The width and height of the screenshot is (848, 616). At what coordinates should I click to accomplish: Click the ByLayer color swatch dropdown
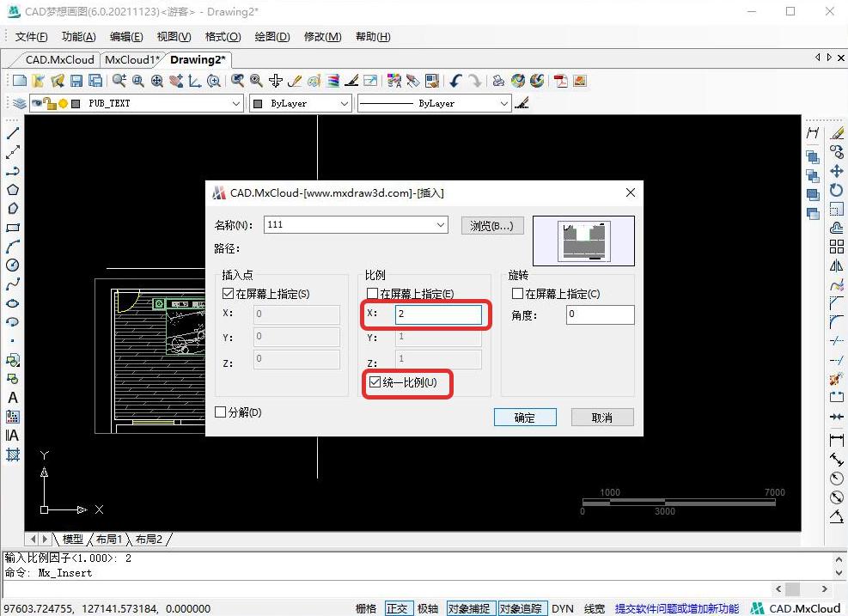(344, 103)
